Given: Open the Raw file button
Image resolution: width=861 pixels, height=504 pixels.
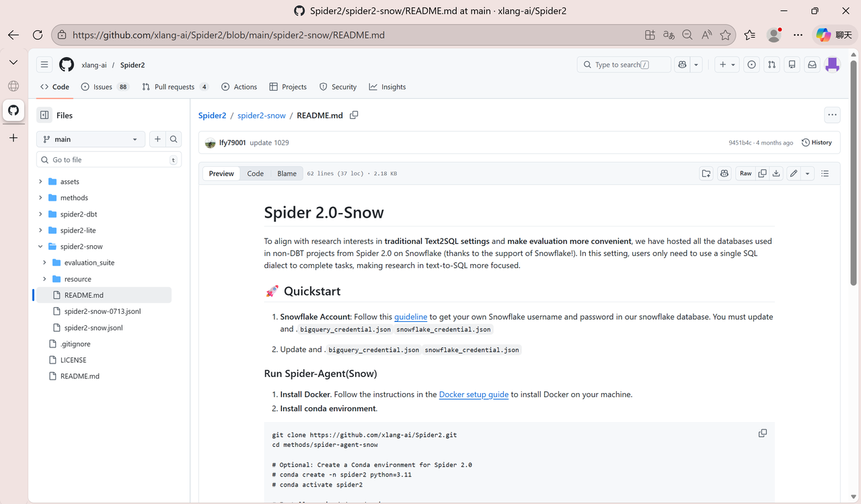Looking at the screenshot, I should tap(745, 173).
